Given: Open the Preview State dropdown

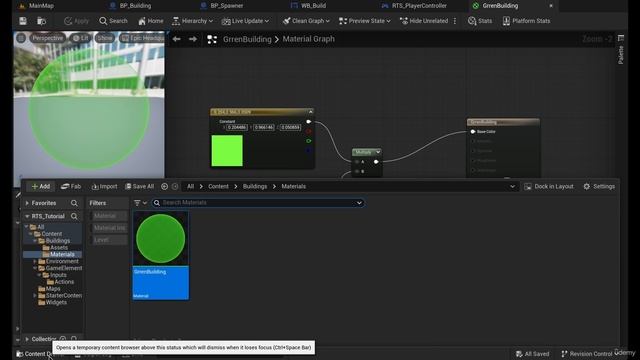Looking at the screenshot, I should [x=364, y=21].
